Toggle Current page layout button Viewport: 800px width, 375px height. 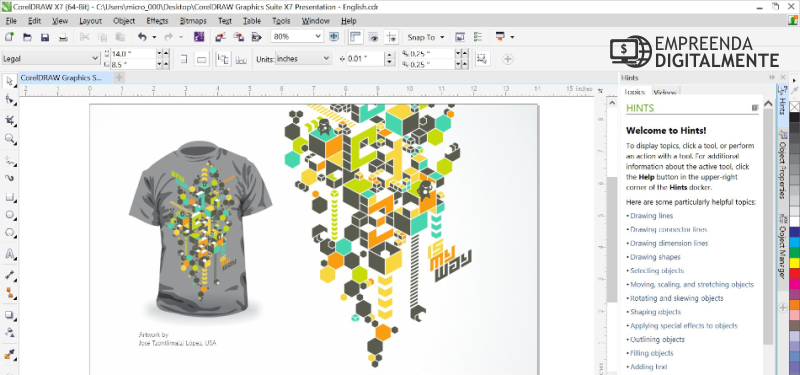[x=241, y=59]
